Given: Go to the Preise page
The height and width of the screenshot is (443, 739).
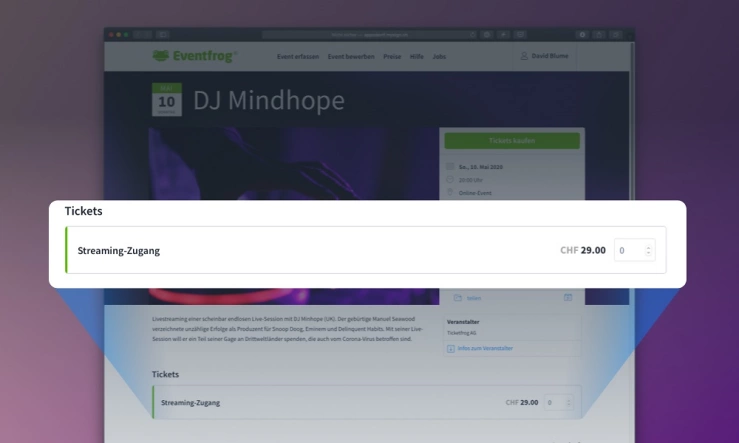Looking at the screenshot, I should coord(392,57).
